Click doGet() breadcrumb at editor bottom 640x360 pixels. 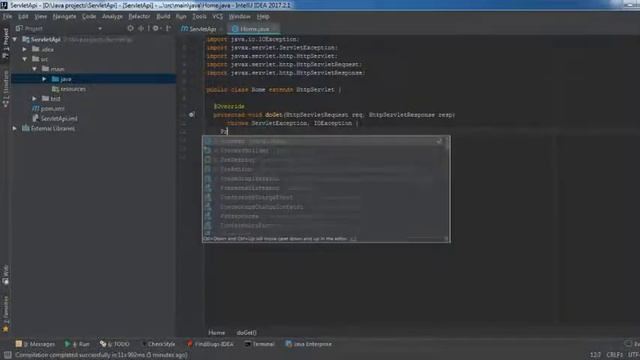tap(247, 333)
